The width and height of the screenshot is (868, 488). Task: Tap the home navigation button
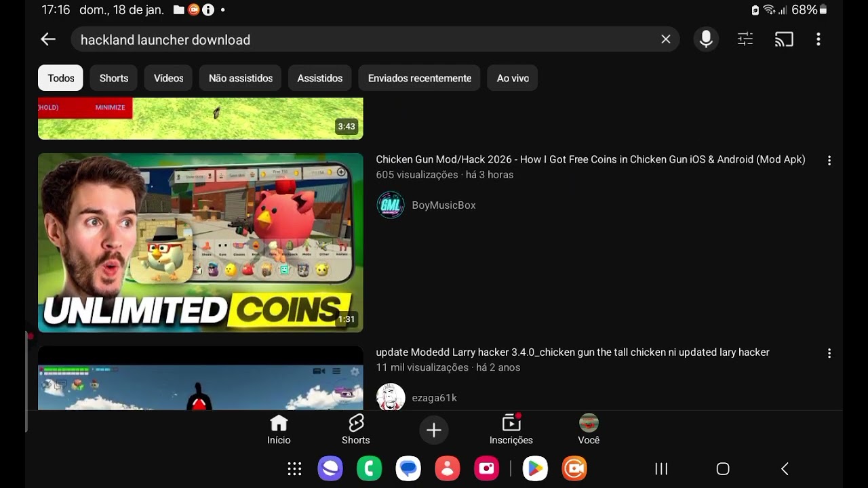pyautogui.click(x=723, y=468)
